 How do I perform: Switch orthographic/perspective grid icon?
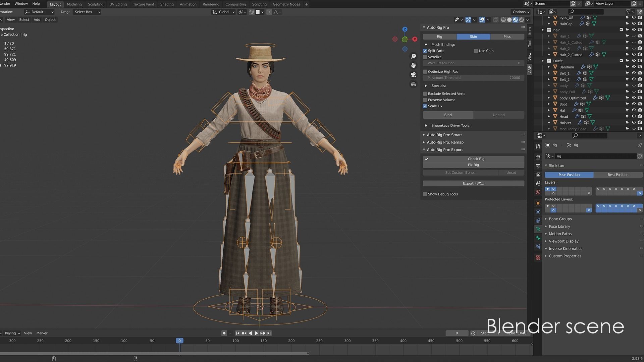point(414,84)
